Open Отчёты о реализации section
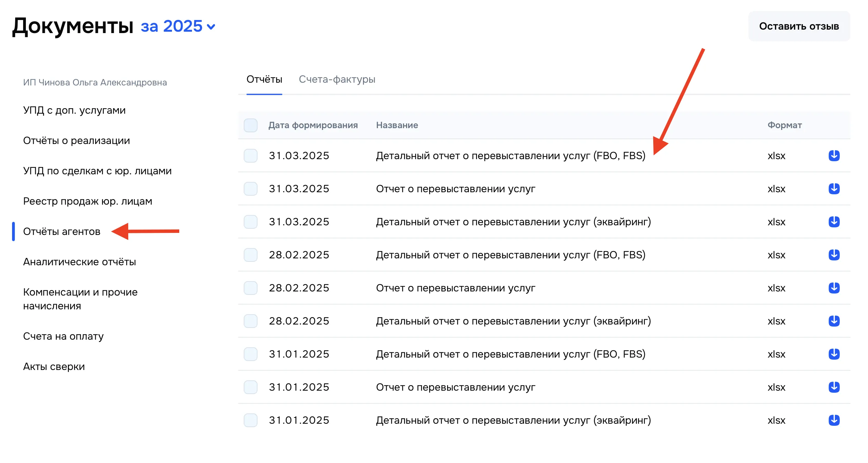 coord(77,141)
